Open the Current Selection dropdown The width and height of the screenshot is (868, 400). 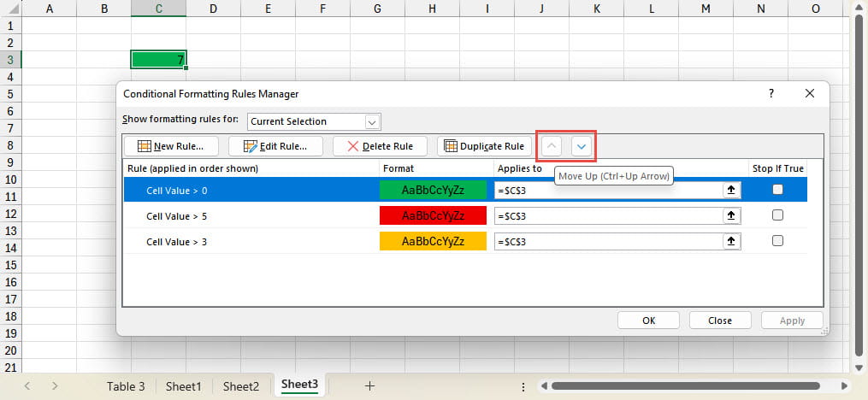372,121
